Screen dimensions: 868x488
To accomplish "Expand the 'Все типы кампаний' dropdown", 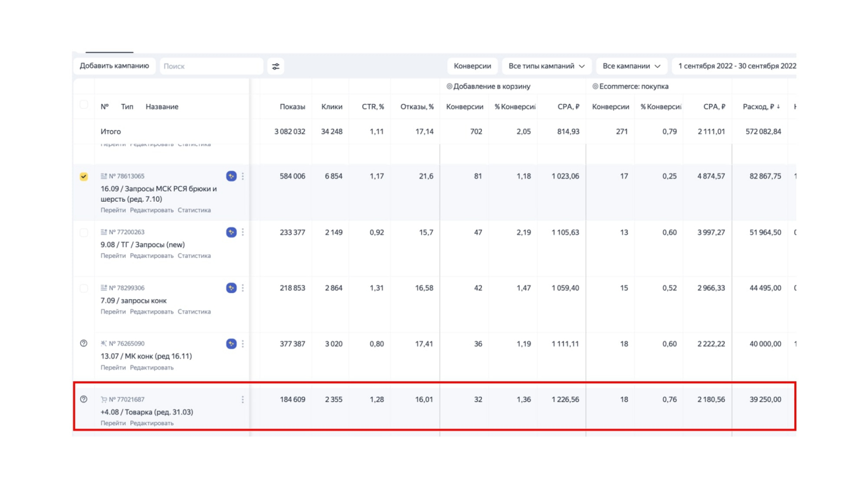I will point(546,66).
